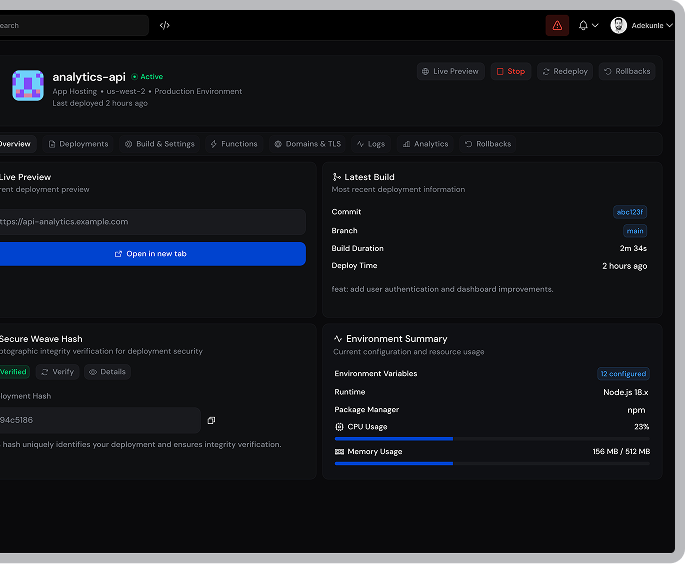The width and height of the screenshot is (685, 564).
Task: Copy the deployment hash with copy icon
Action: (211, 420)
